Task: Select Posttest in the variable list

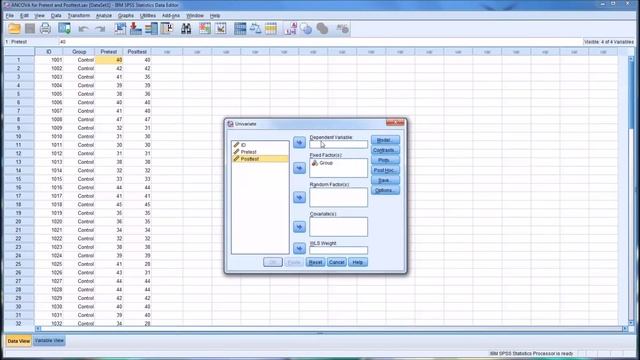Action: (260, 159)
